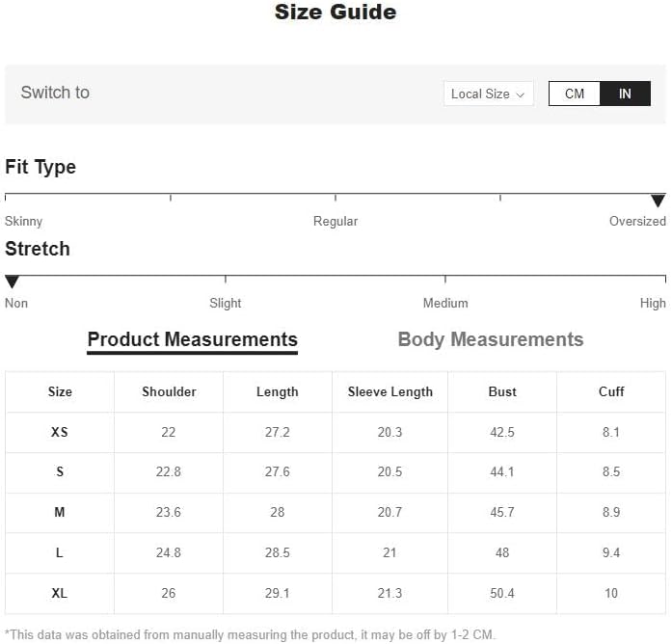Image resolution: width=672 pixels, height=644 pixels.
Task: Click the High label on Stretch scale
Action: click(653, 304)
